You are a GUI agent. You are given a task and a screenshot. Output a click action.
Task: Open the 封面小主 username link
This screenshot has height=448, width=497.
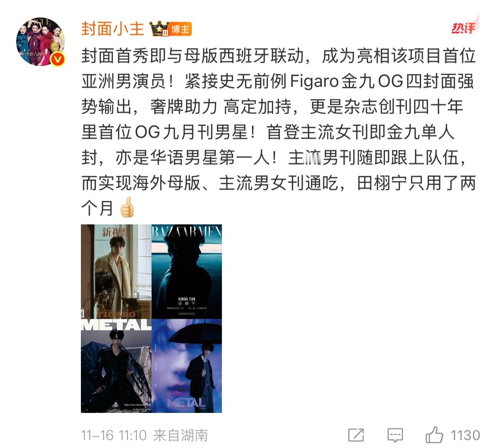pyautogui.click(x=112, y=29)
